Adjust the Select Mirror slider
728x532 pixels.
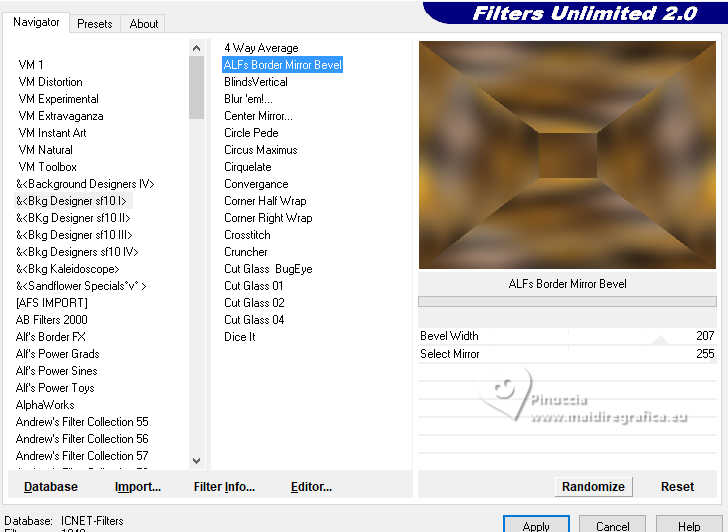click(x=567, y=354)
